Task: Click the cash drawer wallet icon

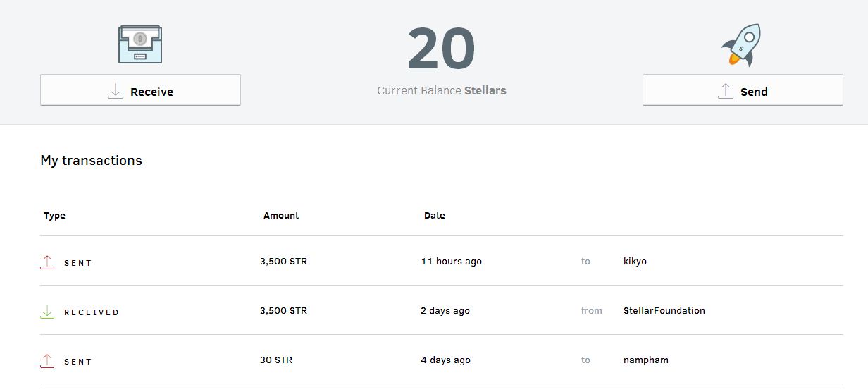Action: (x=140, y=44)
